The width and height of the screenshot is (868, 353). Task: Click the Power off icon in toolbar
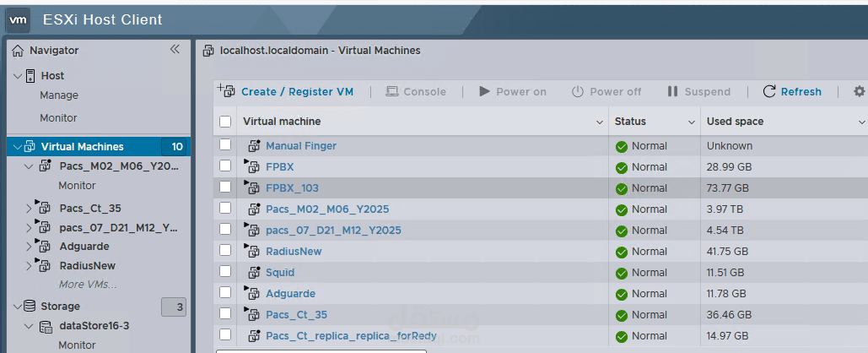577,91
